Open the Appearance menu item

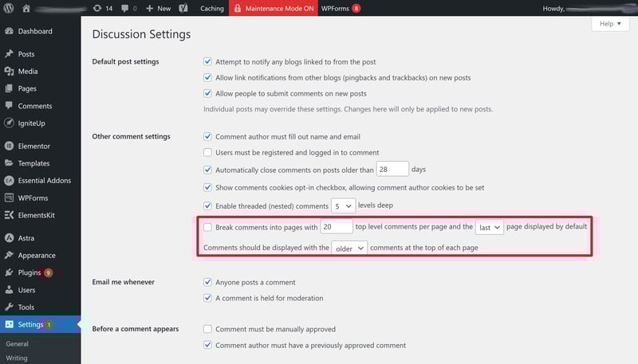pyautogui.click(x=36, y=255)
